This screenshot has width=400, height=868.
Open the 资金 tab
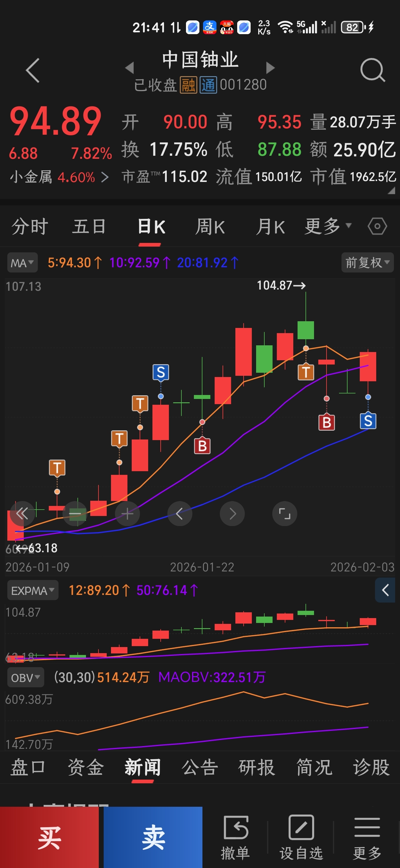(85, 767)
